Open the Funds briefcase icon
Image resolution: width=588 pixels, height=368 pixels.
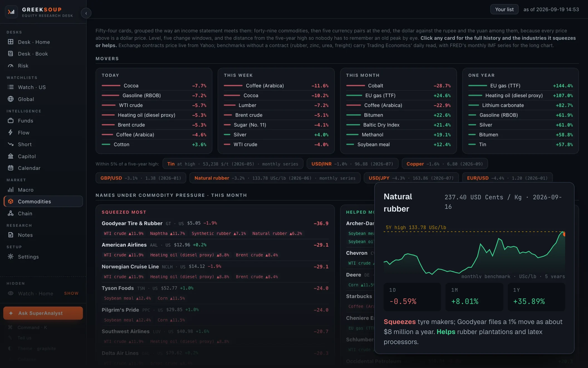tap(11, 121)
